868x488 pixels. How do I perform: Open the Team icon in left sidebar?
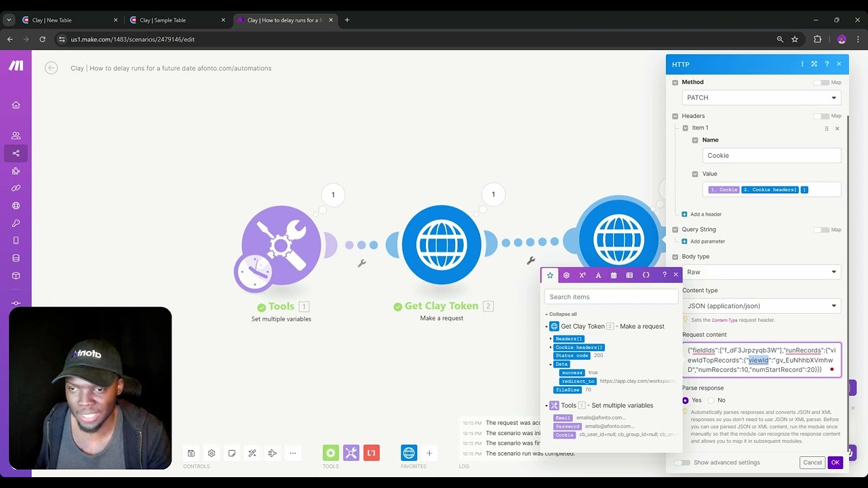(16, 136)
